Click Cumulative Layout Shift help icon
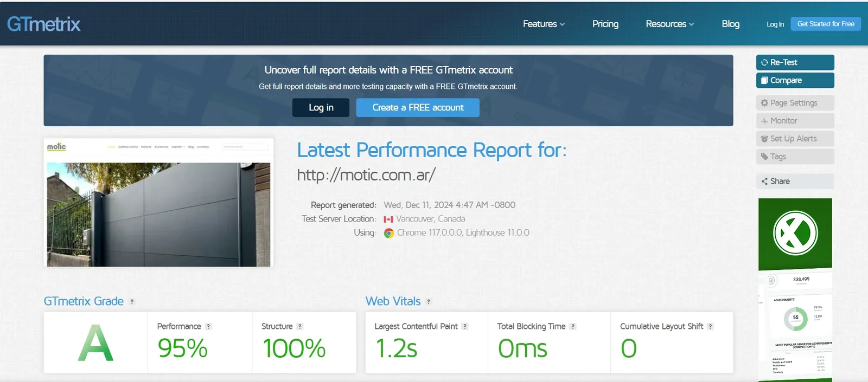Viewport: 868px width, 382px height. [711, 327]
